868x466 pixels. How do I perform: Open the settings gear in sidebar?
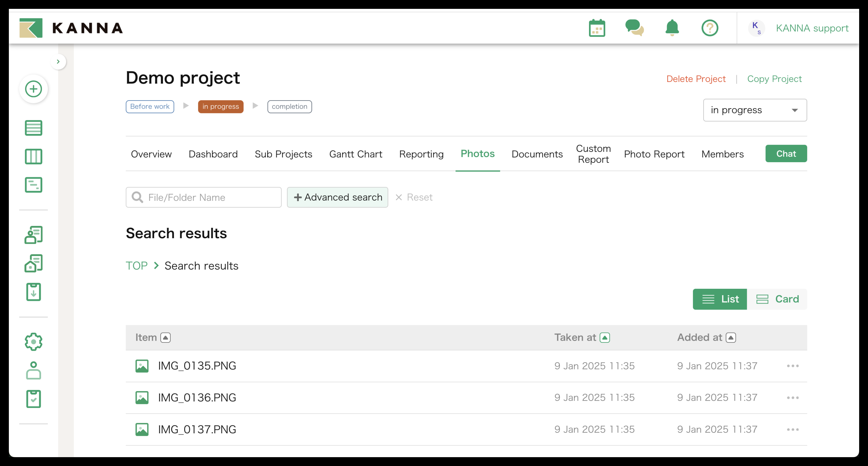click(x=33, y=342)
